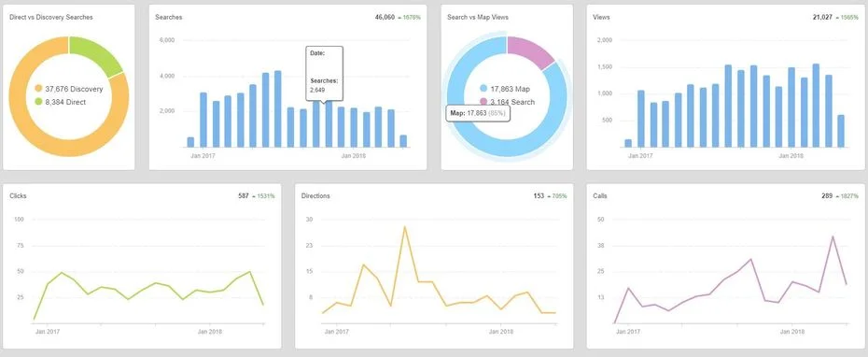Viewport: 868px width, 357px height.
Task: Click the first short bar in Searches chart
Action: click(x=190, y=142)
